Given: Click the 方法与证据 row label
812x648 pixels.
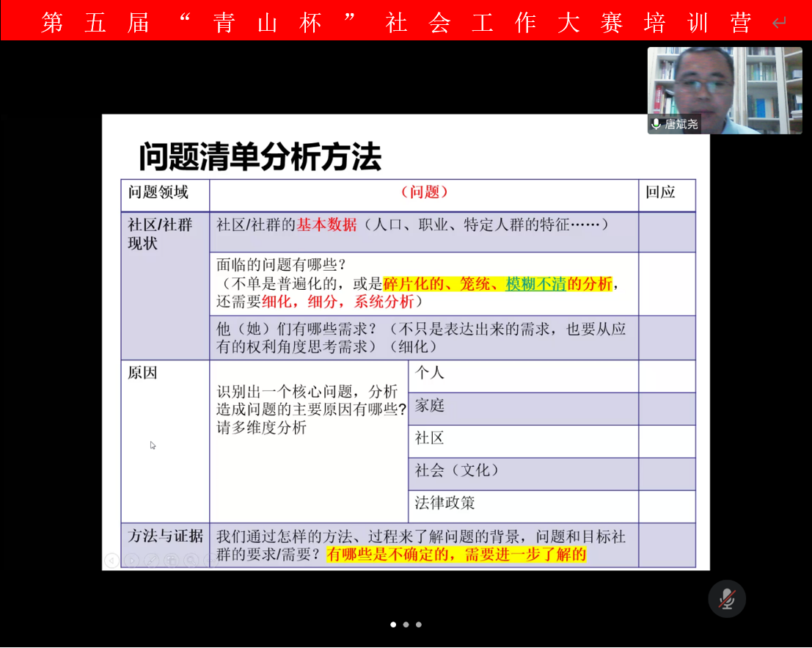Looking at the screenshot, I should [165, 536].
